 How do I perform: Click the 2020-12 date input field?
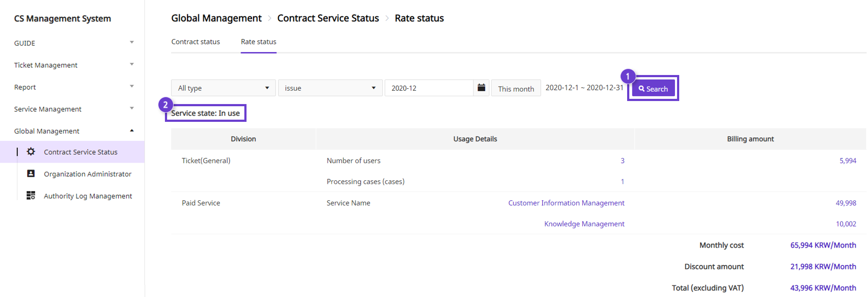(x=429, y=88)
